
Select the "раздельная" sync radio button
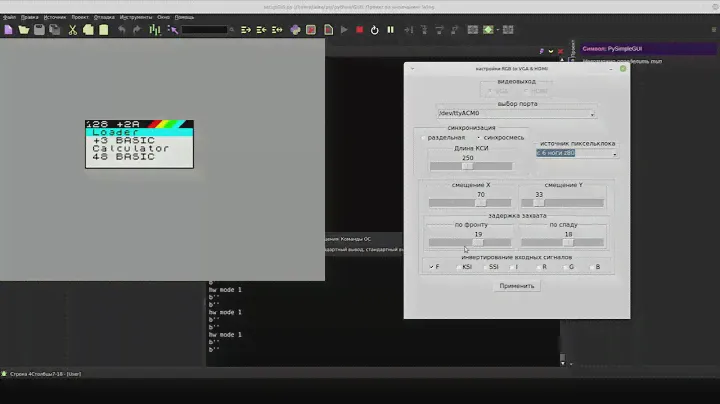click(x=424, y=137)
